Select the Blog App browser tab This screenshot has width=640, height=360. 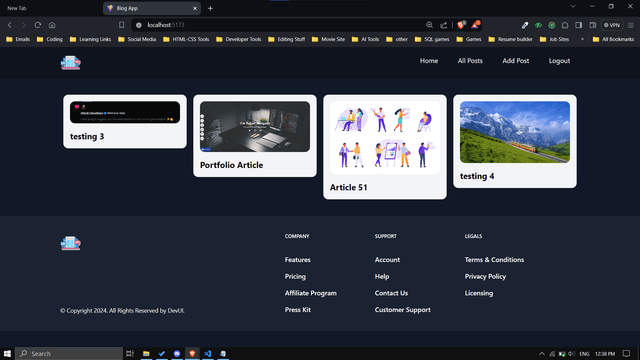pyautogui.click(x=151, y=8)
